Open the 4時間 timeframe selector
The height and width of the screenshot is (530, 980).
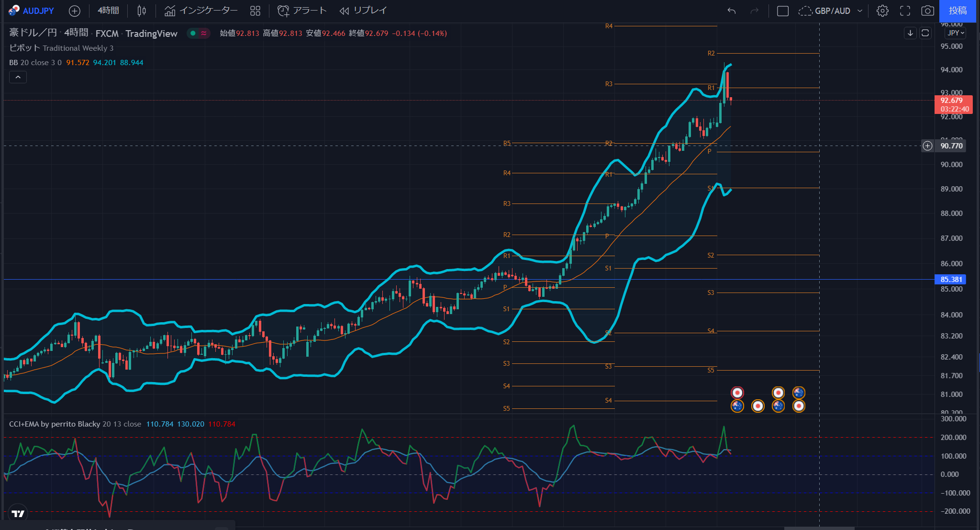(x=108, y=11)
